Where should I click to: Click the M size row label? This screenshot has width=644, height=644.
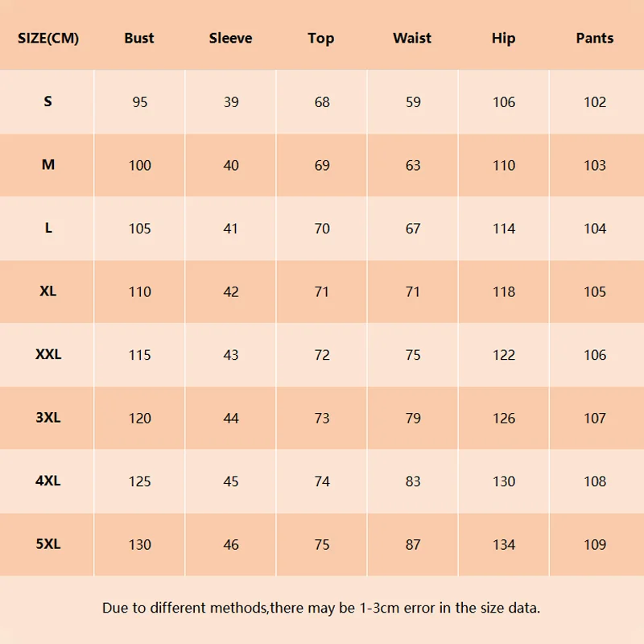[x=48, y=165]
